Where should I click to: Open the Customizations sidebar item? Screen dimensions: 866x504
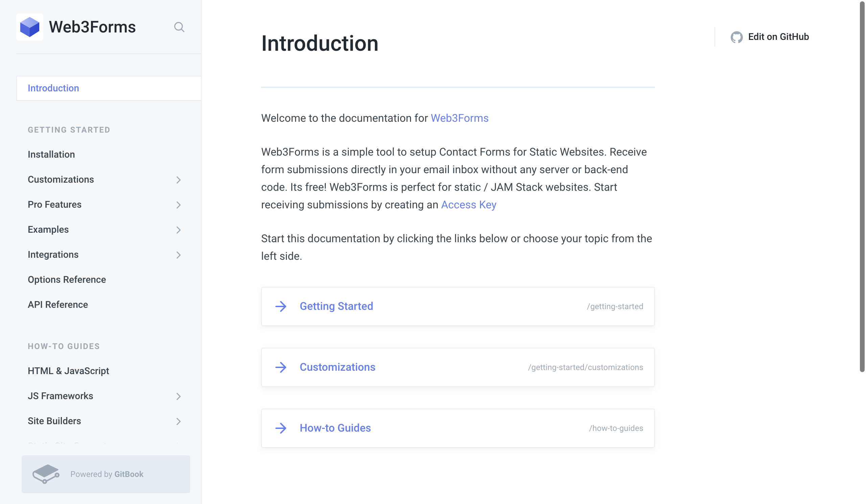coord(61,180)
